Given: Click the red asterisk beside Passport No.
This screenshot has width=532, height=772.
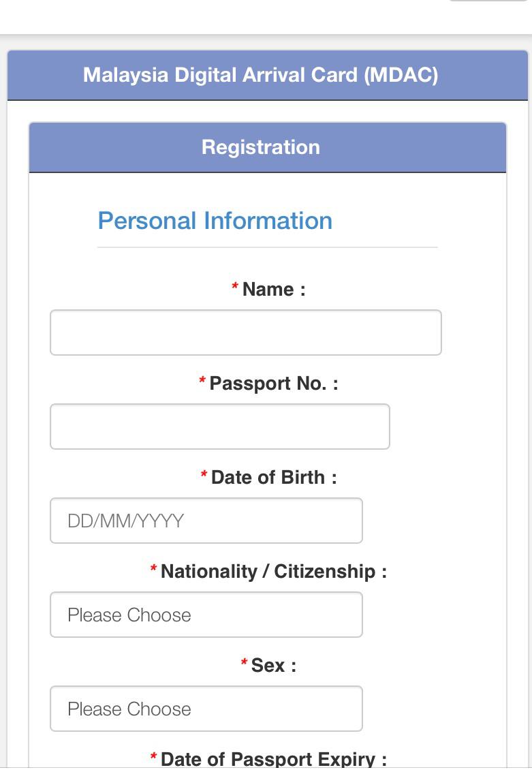Looking at the screenshot, I should coord(202,382).
